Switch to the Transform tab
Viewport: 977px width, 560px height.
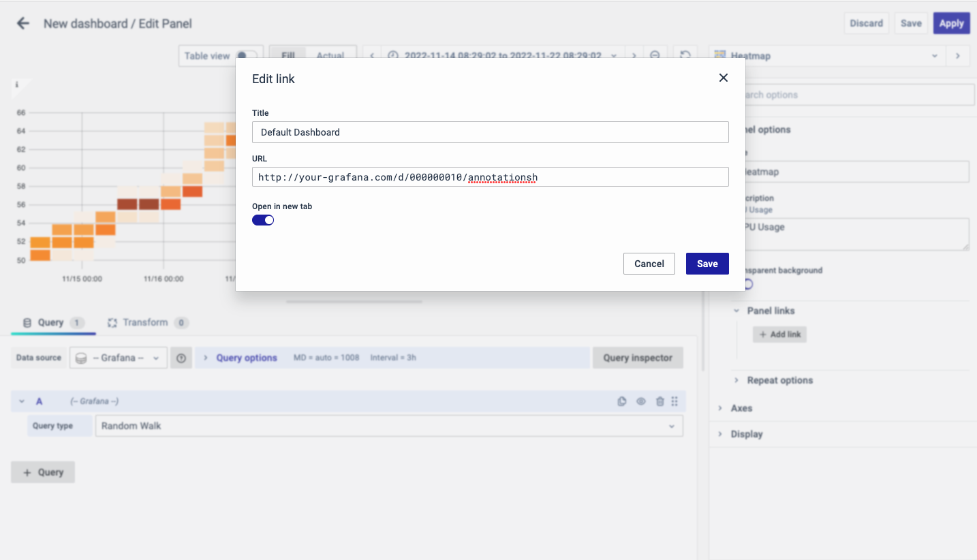click(x=145, y=322)
